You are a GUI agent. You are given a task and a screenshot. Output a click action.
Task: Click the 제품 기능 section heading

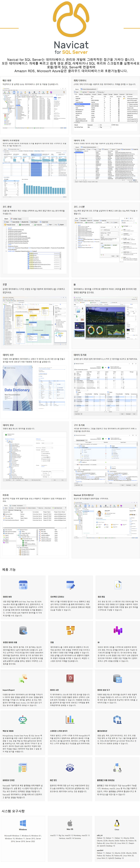9,569
